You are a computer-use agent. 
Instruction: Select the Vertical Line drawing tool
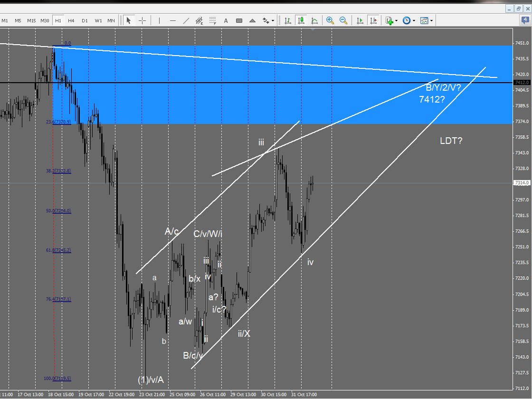158,20
